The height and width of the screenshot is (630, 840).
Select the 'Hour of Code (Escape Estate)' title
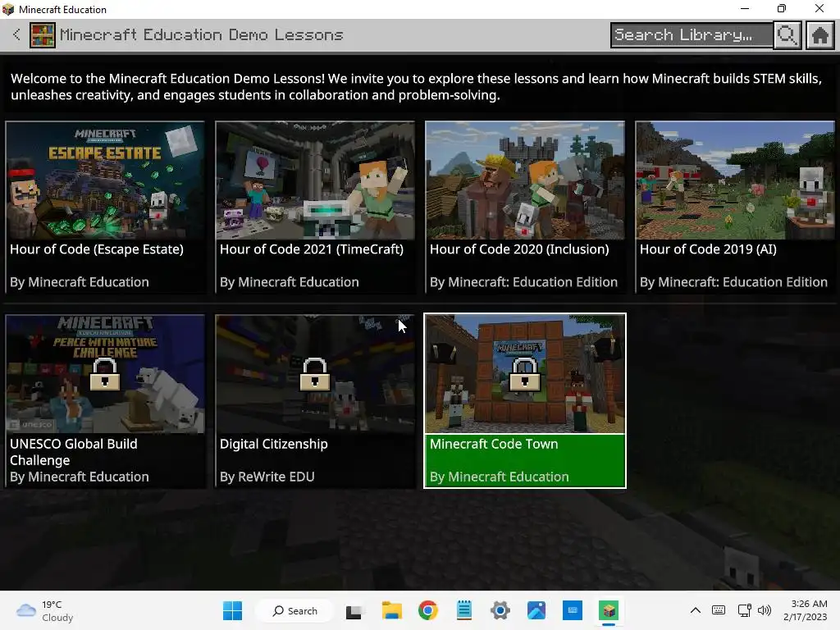(x=97, y=249)
